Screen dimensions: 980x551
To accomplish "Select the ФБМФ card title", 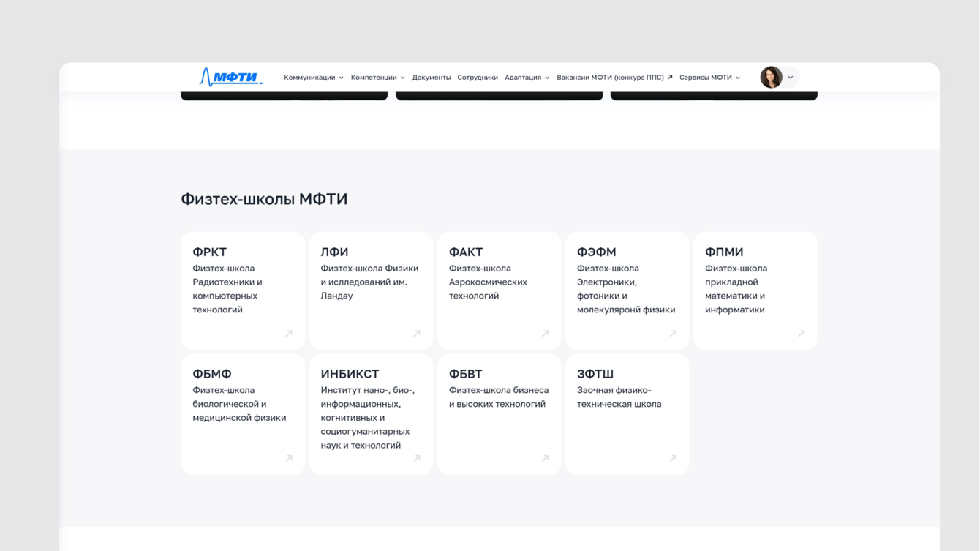I will [x=212, y=374].
